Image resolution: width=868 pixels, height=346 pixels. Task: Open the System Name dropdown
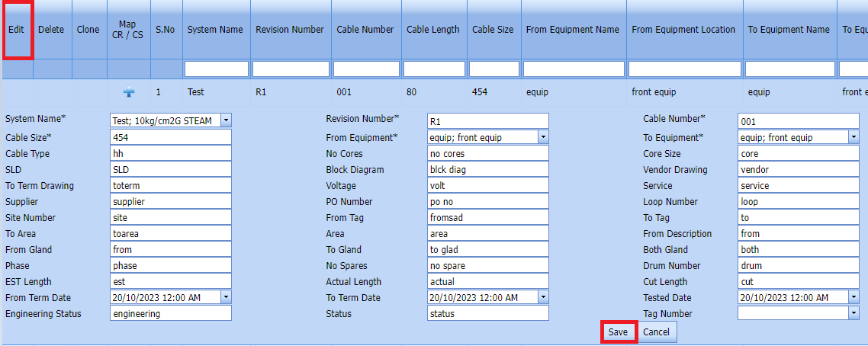tap(226, 120)
